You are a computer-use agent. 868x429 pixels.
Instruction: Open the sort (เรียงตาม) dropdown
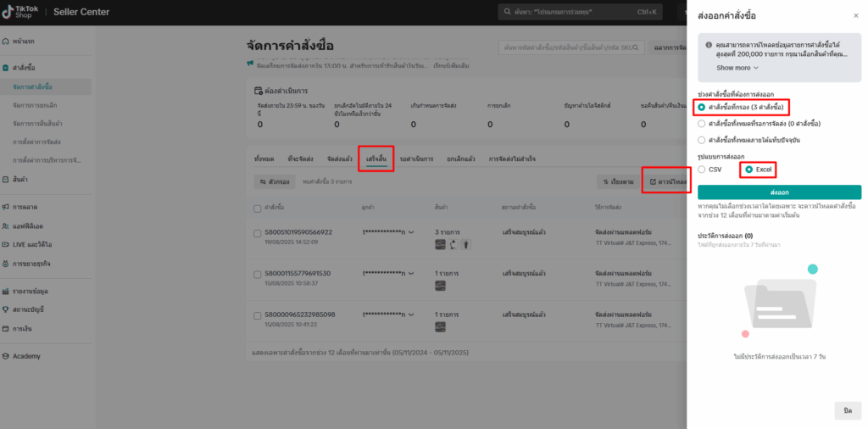[x=617, y=181]
